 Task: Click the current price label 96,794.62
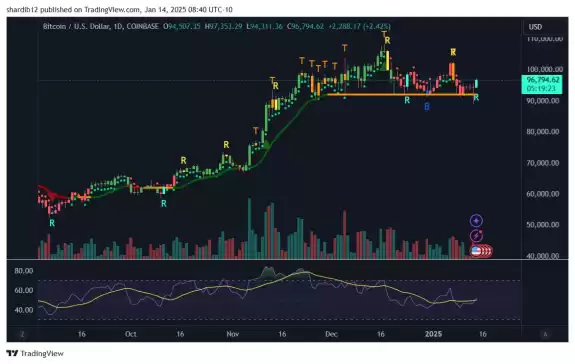542,80
